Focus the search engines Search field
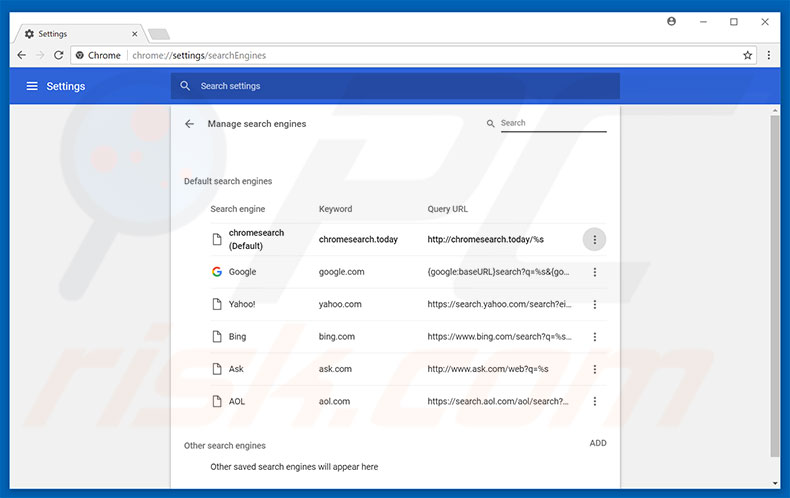 pyautogui.click(x=553, y=123)
